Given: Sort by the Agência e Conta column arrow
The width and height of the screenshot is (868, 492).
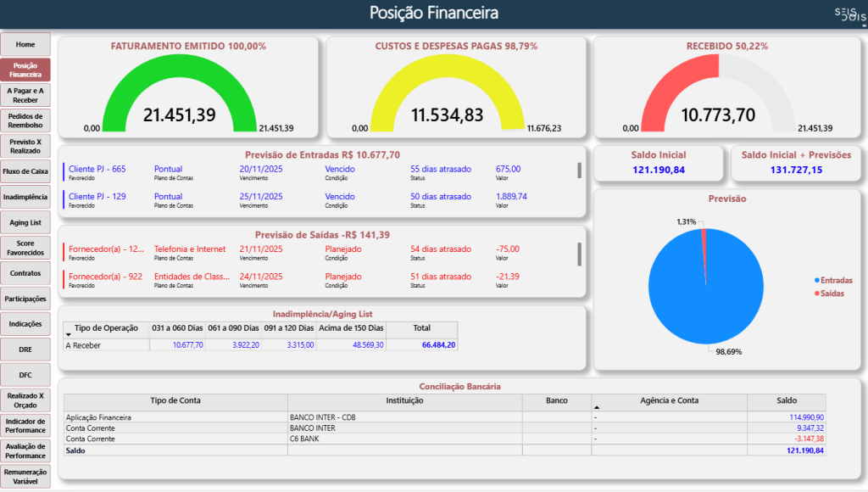Looking at the screenshot, I should [596, 407].
